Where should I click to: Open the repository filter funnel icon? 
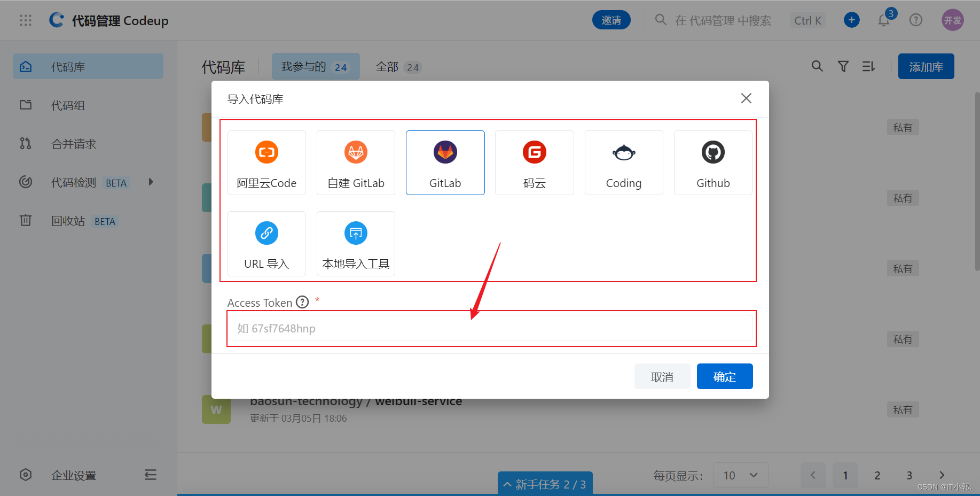point(843,66)
